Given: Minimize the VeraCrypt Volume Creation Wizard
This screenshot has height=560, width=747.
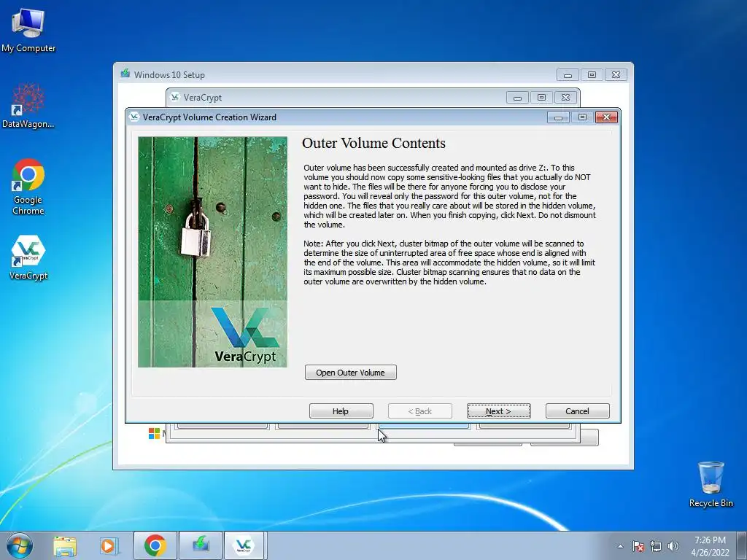Looking at the screenshot, I should coord(558,117).
